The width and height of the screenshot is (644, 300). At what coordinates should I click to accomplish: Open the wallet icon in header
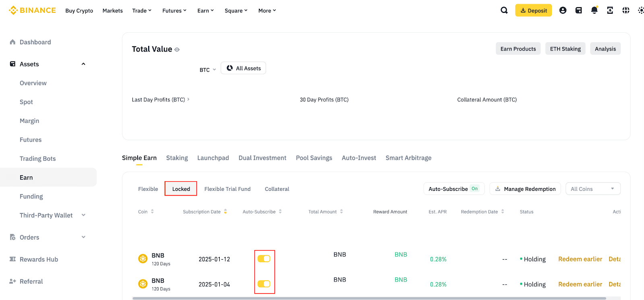[578, 10]
